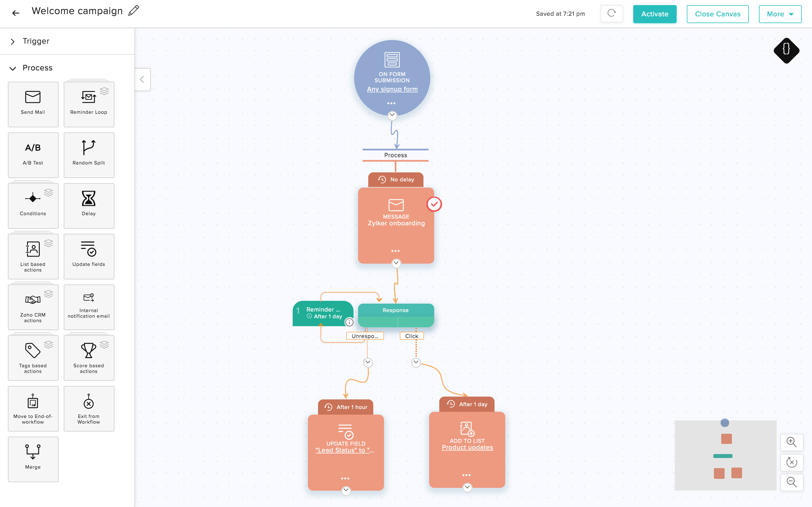This screenshot has width=812, height=507.
Task: Open the merge tags curly braces icon
Action: [786, 50]
